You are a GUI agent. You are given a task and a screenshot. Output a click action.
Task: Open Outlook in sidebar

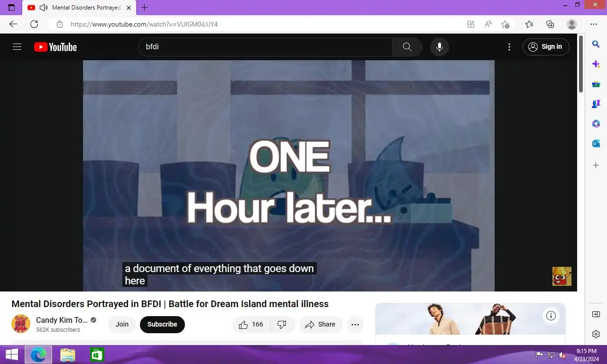click(596, 144)
